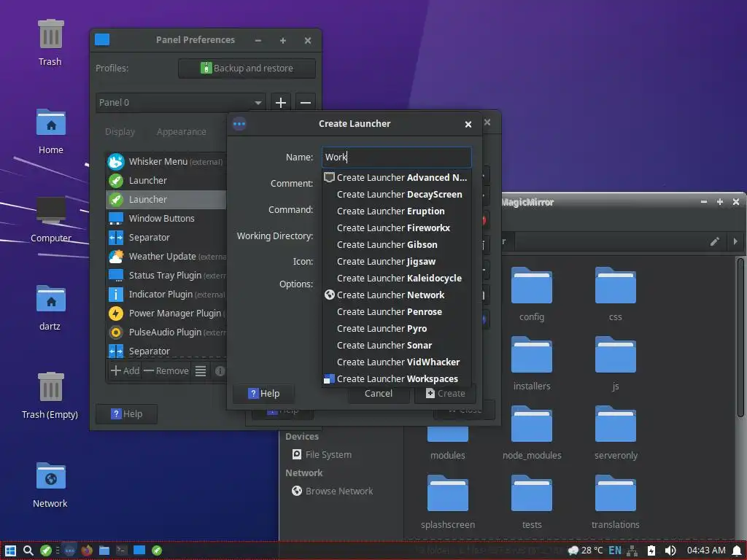The width and height of the screenshot is (747, 560).
Task: Select the Home desktop icon
Action: click(50, 131)
